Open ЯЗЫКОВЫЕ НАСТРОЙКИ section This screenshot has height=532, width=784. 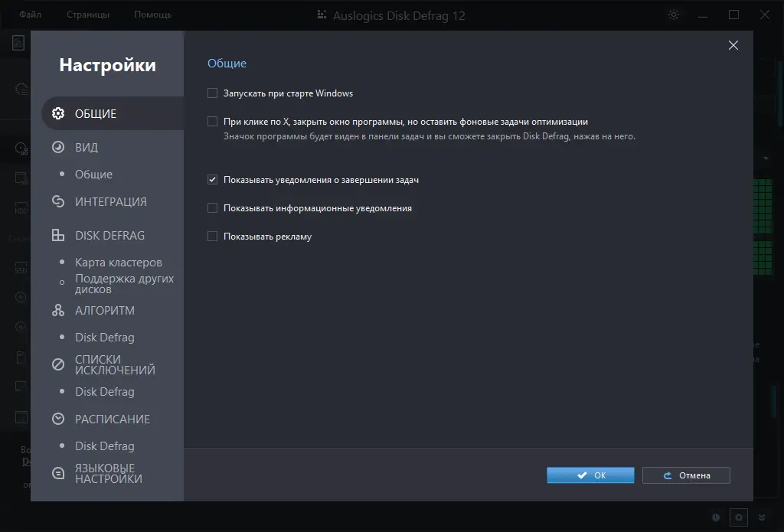tap(109, 473)
